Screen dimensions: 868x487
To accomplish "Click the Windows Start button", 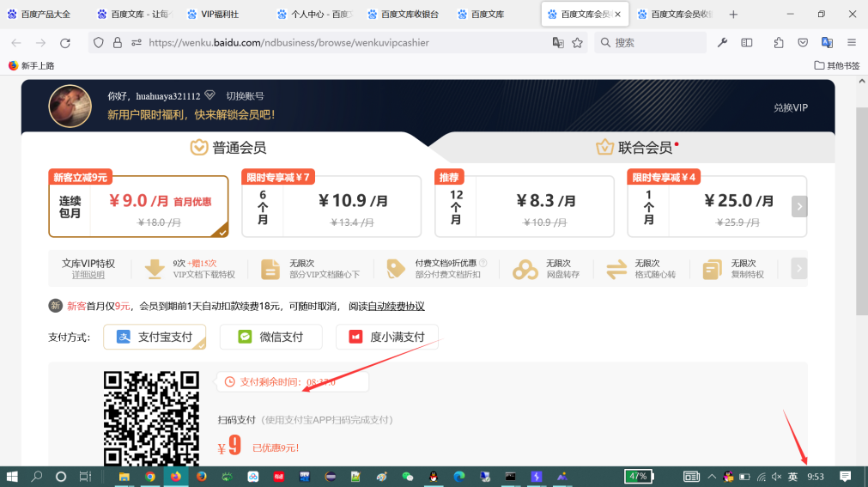I will [12, 477].
